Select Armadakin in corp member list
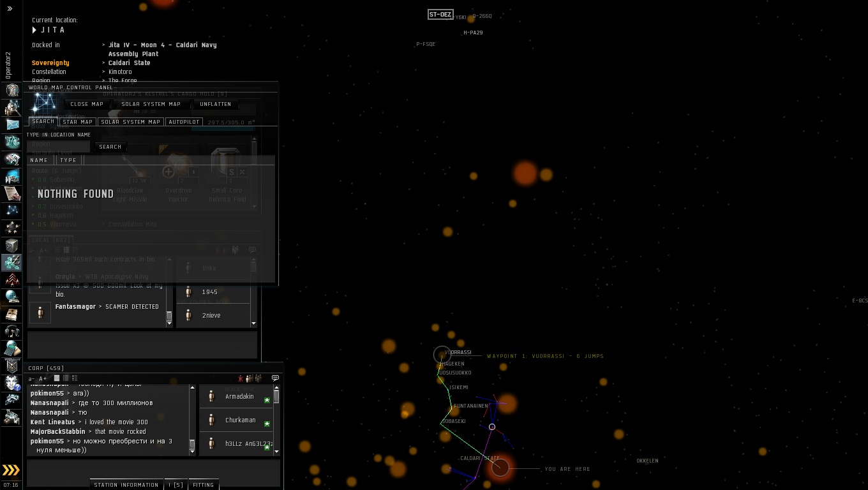This screenshot has height=490, width=868. [236, 397]
